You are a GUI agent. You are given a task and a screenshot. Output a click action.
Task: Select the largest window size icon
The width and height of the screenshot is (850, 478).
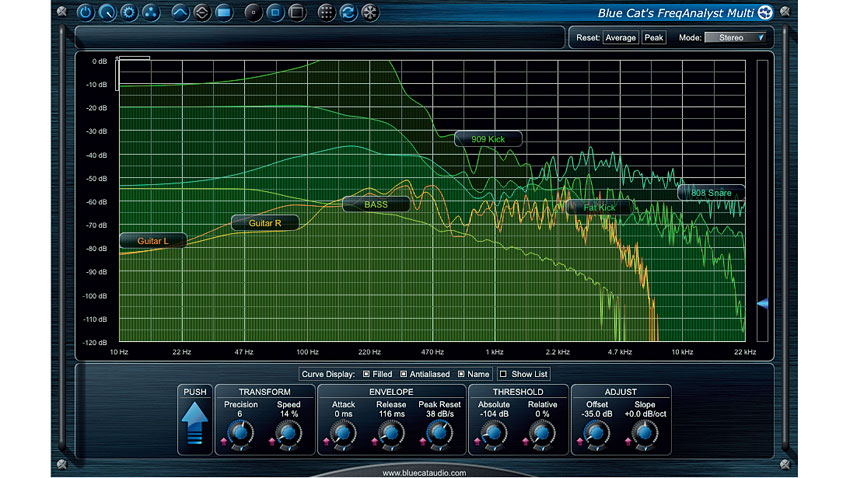pos(297,12)
